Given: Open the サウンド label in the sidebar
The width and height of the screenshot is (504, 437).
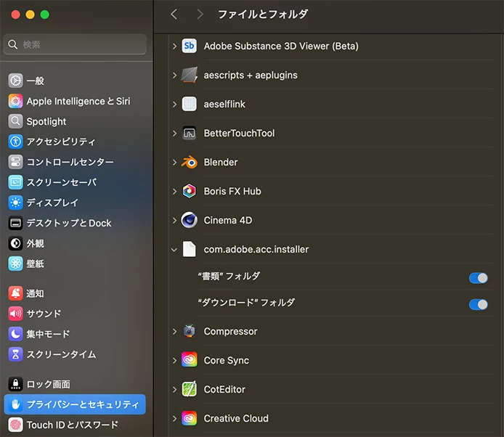Looking at the screenshot, I should [x=44, y=314].
